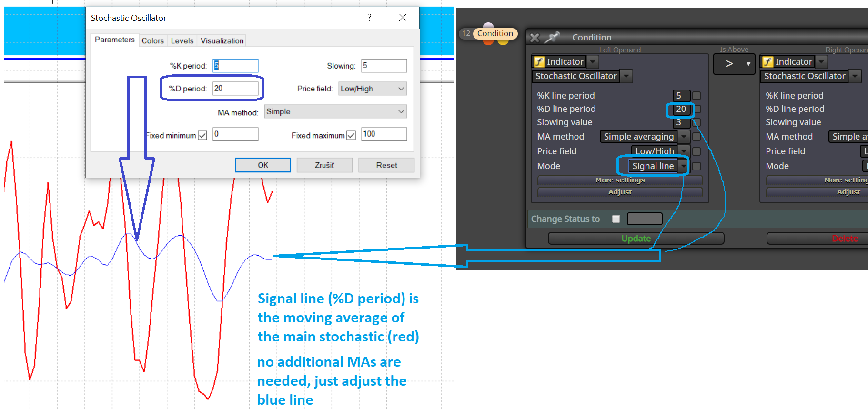868x409 pixels.
Task: Open the left Stochastic Oscillator indicator dropdown
Action: [626, 76]
